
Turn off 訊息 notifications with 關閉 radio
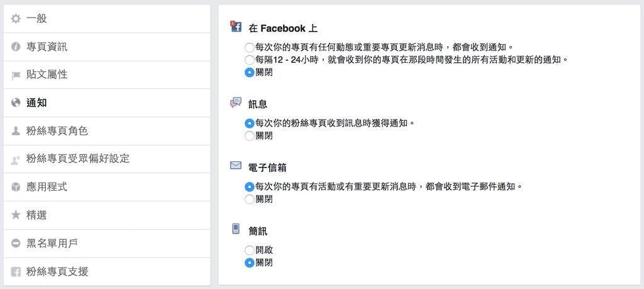tap(250, 135)
